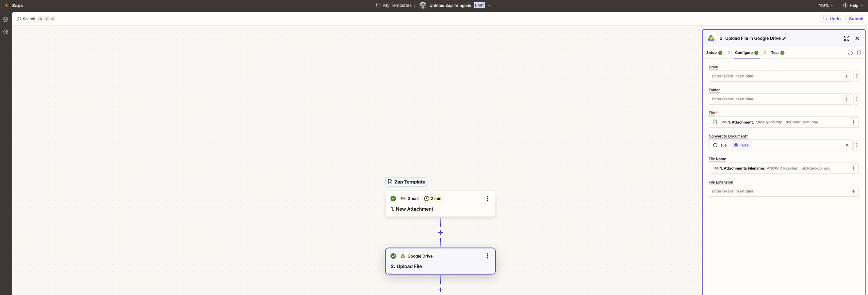This screenshot has width=868, height=295.
Task: Open the 110% zoom level dropdown
Action: pos(826,5)
